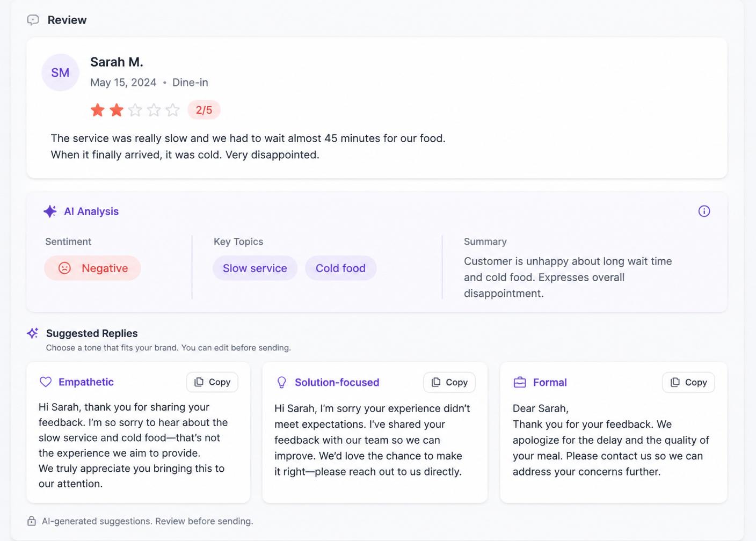Click the Negative sentiment badge
The height and width of the screenshot is (541, 756).
(92, 268)
